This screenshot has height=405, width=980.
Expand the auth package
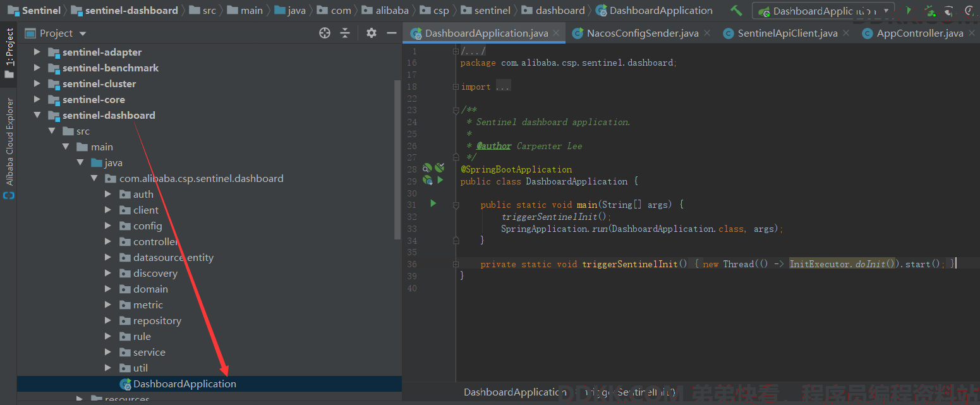pos(108,194)
